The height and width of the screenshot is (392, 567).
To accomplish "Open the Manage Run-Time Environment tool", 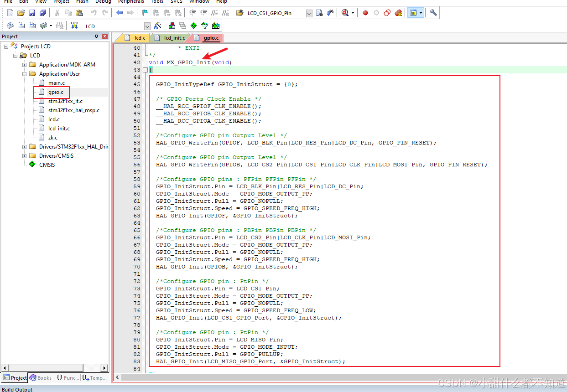I will click(x=192, y=26).
